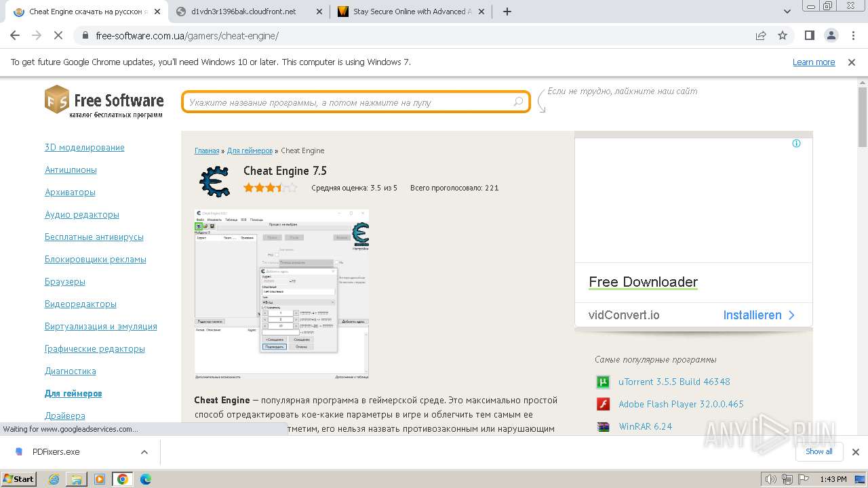Click Show all downloads button

[818, 451]
